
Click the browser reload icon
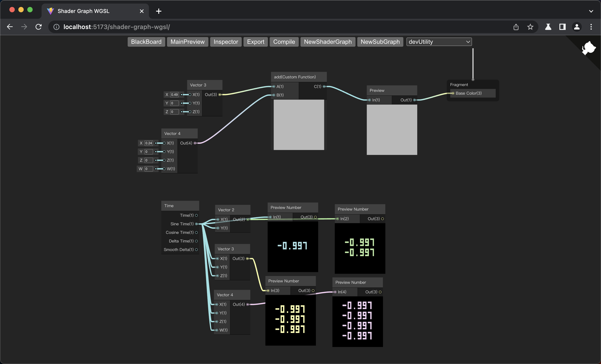[x=38, y=27]
